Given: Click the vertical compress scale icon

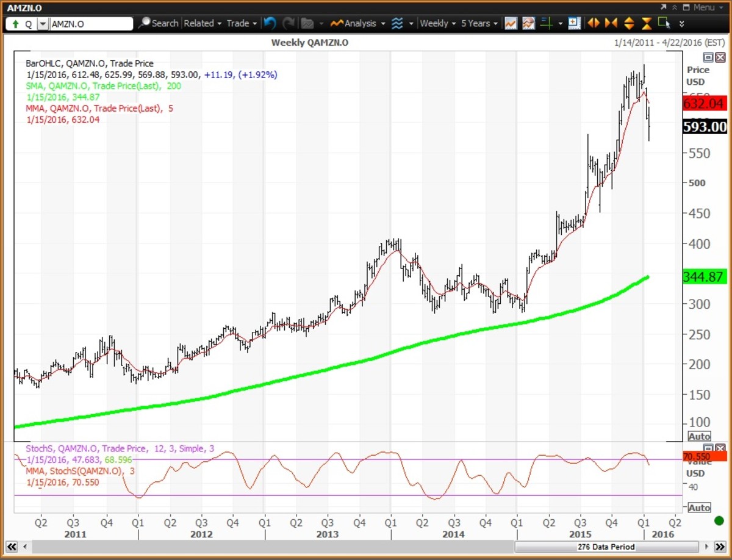Looking at the screenshot, I should pyautogui.click(x=645, y=23).
